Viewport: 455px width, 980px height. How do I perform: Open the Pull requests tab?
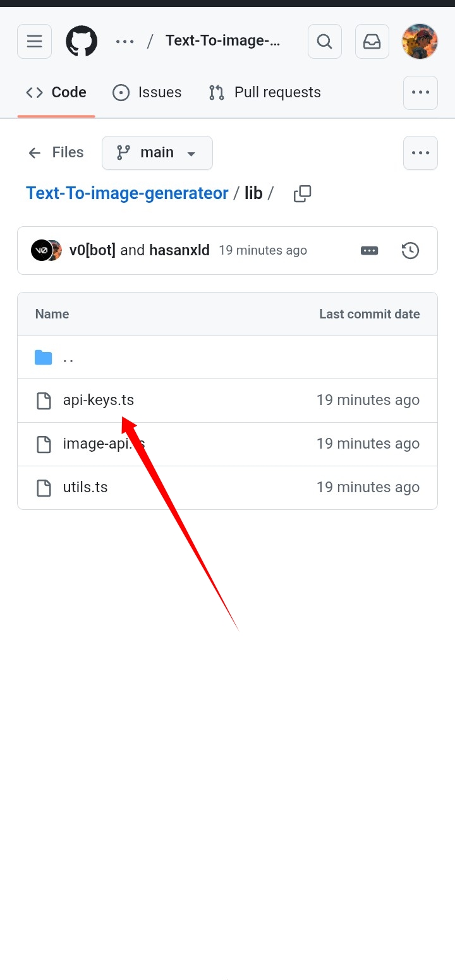265,92
